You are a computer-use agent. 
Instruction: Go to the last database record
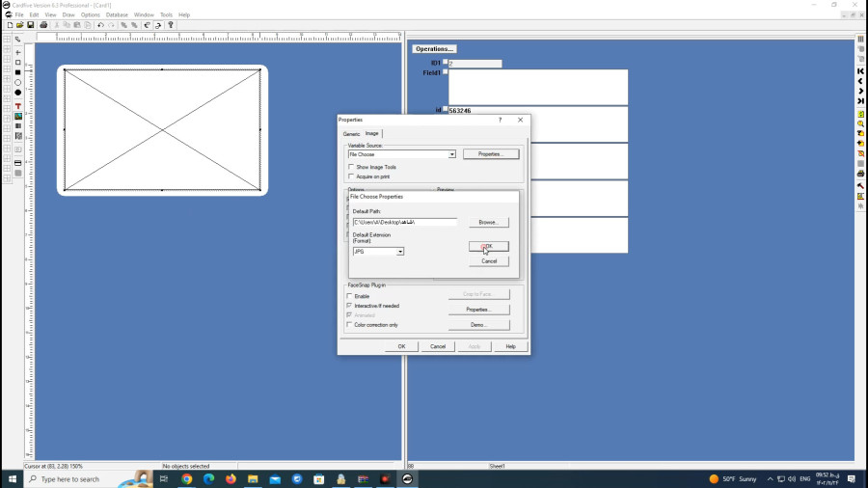point(861,101)
